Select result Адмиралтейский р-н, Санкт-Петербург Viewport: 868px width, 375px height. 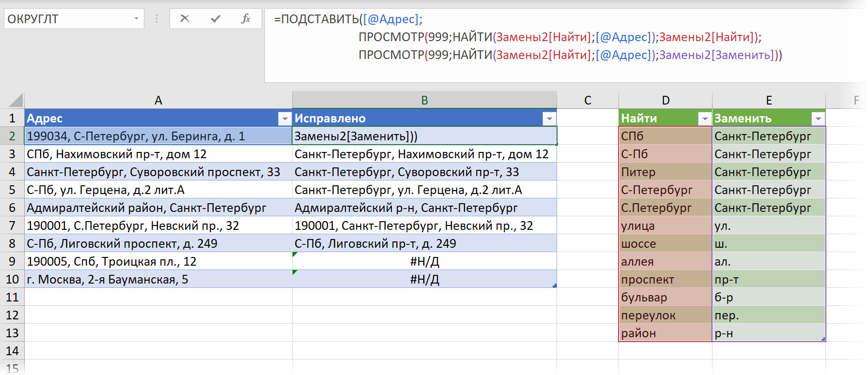[x=424, y=208]
